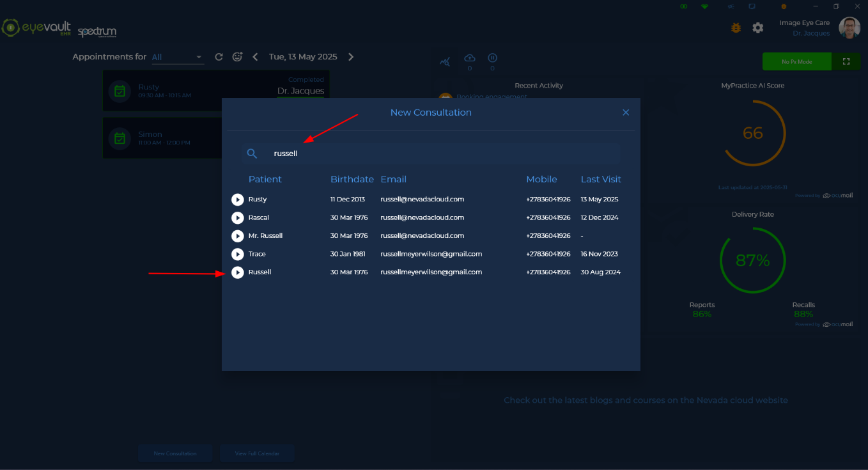
Task: Click the Patient column header
Action: [x=265, y=180]
